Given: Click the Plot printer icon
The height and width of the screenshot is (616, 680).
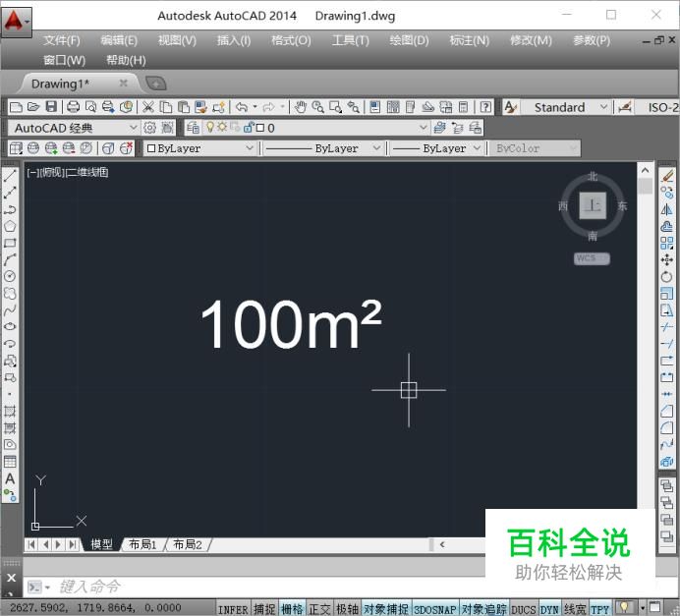Looking at the screenshot, I should [x=73, y=107].
